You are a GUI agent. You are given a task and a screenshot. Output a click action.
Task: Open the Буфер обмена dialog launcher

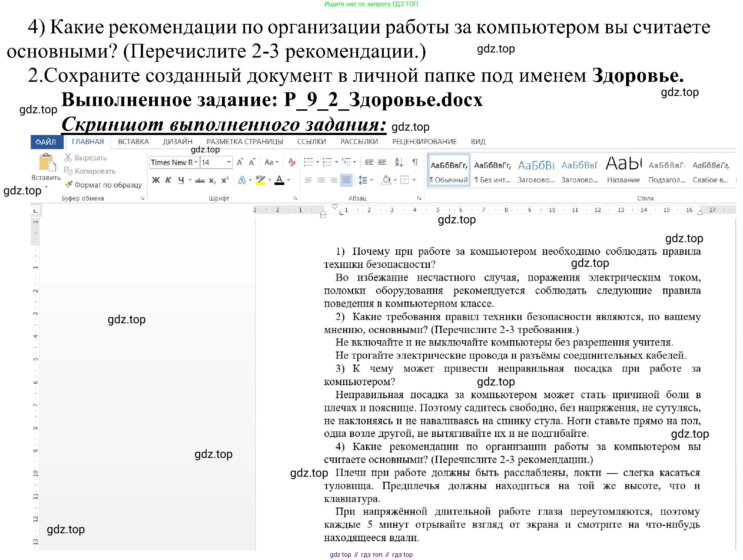coord(142,198)
